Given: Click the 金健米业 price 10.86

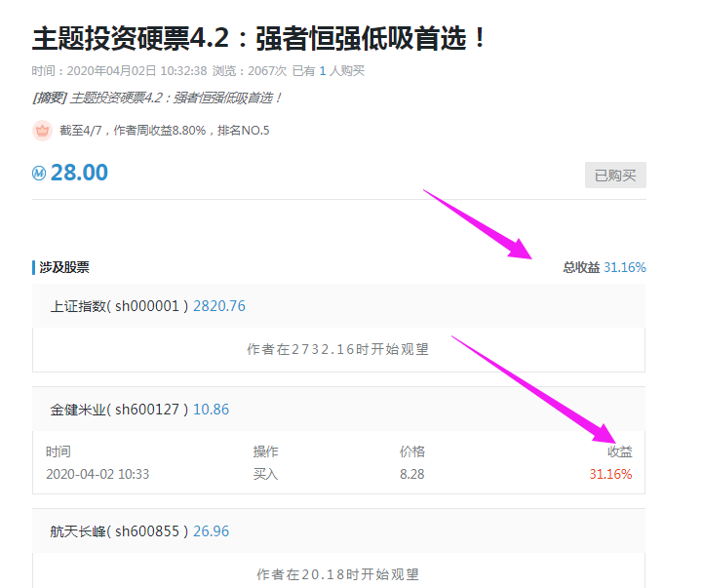Looking at the screenshot, I should coord(211,410).
